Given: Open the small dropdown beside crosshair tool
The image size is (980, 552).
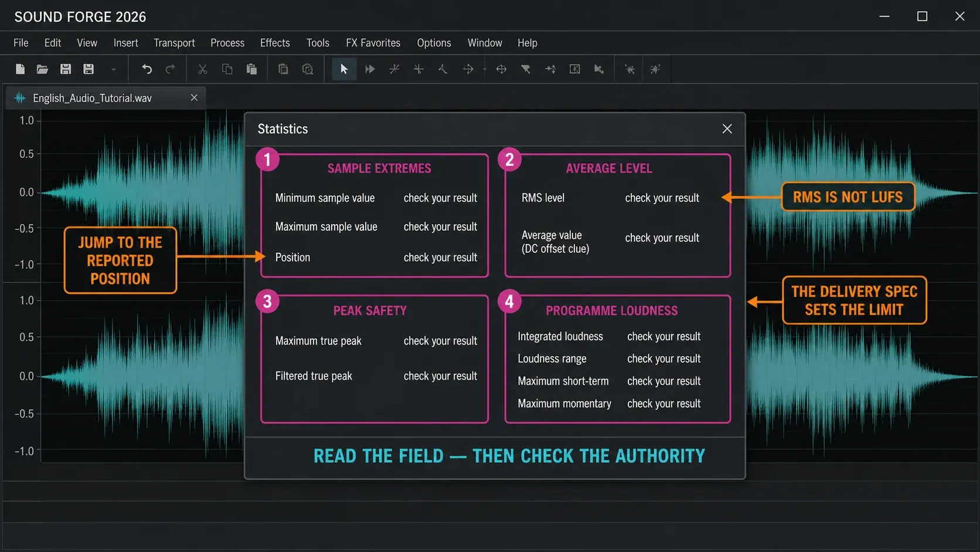Looking at the screenshot, I should click(x=485, y=69).
